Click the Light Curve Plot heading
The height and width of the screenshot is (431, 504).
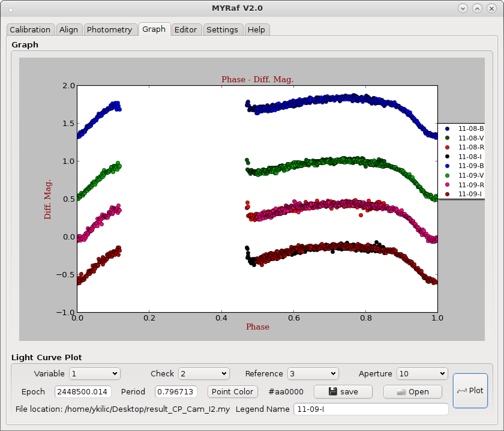[47, 357]
